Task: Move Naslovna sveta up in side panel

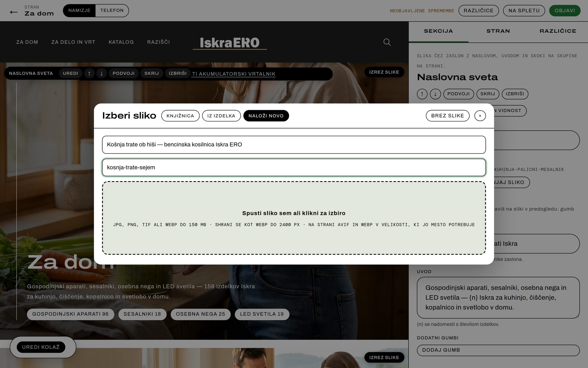Action: pos(422,94)
